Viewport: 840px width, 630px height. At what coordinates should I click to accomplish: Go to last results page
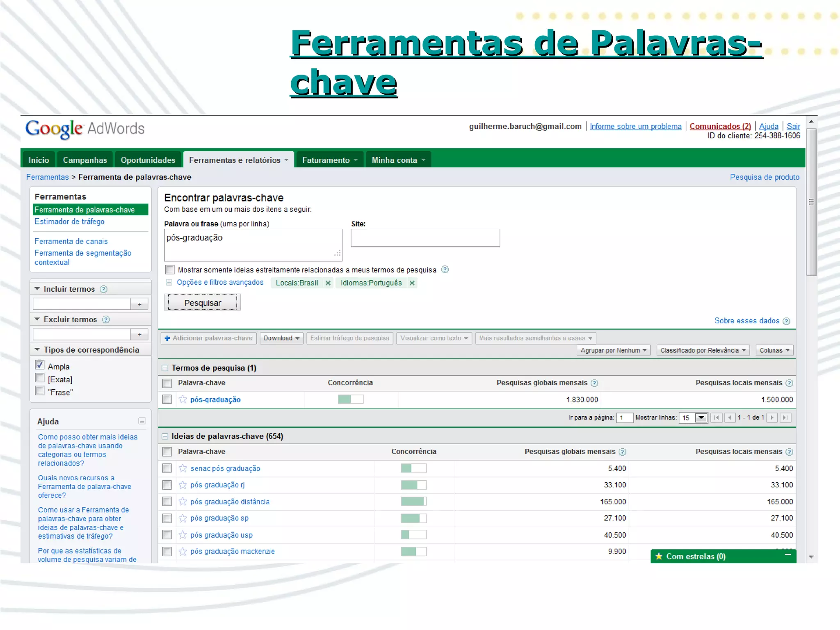pyautogui.click(x=785, y=418)
